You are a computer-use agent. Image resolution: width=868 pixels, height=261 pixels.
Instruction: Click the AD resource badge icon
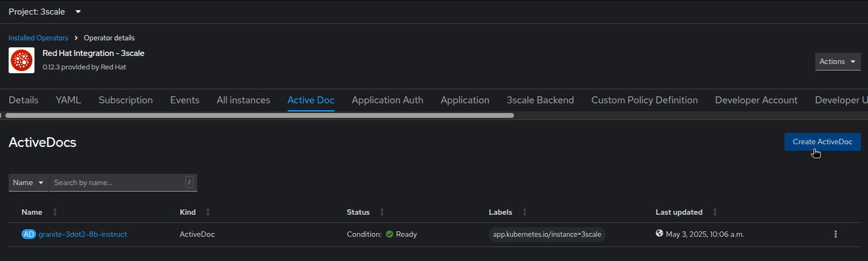[x=29, y=235]
